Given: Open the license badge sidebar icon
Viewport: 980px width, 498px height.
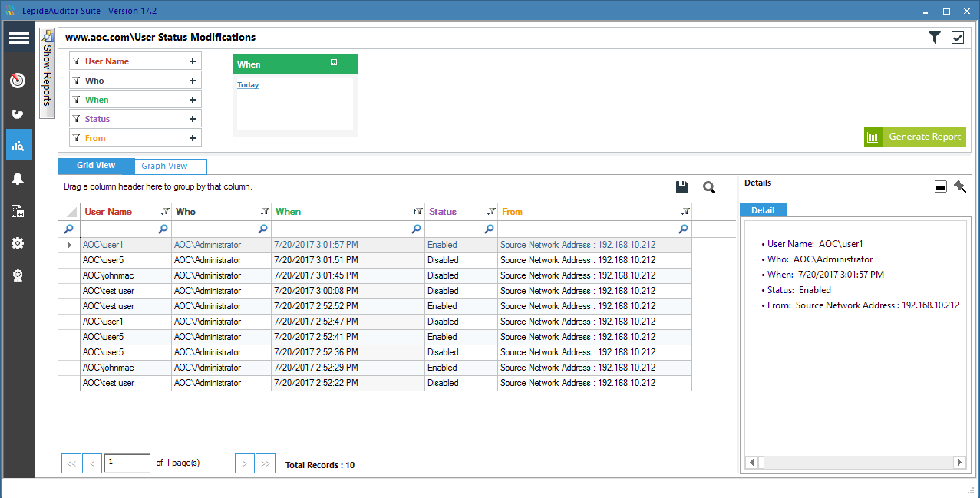Looking at the screenshot, I should 18,276.
